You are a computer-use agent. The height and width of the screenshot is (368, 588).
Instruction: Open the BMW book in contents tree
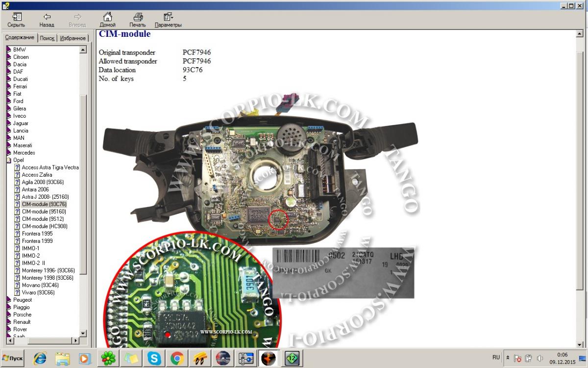coord(19,50)
